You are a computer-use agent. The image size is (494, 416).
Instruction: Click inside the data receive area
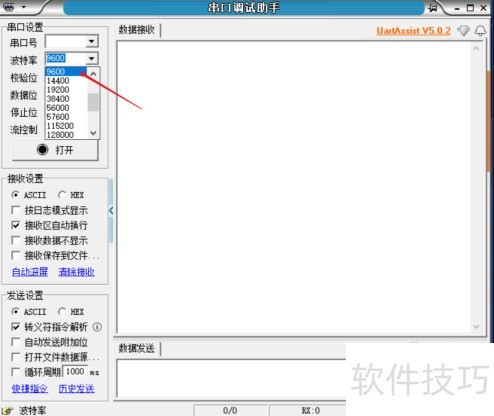(293, 187)
